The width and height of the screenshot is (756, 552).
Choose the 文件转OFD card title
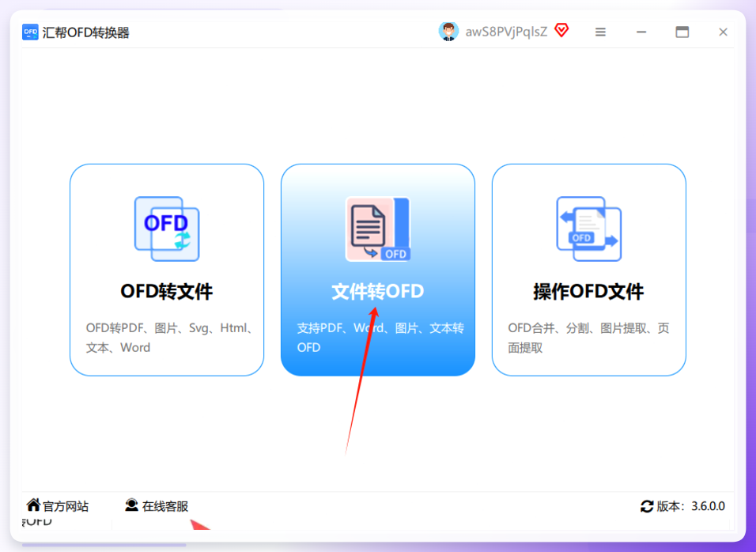coord(378,292)
